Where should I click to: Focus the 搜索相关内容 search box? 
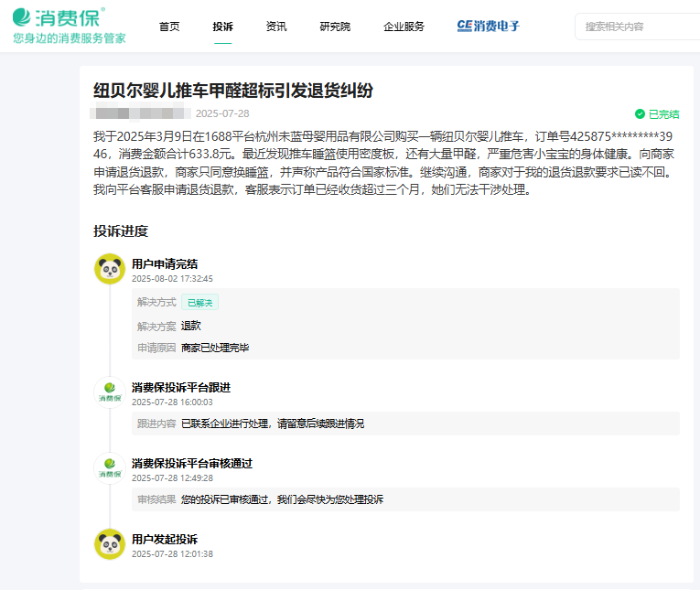638,27
